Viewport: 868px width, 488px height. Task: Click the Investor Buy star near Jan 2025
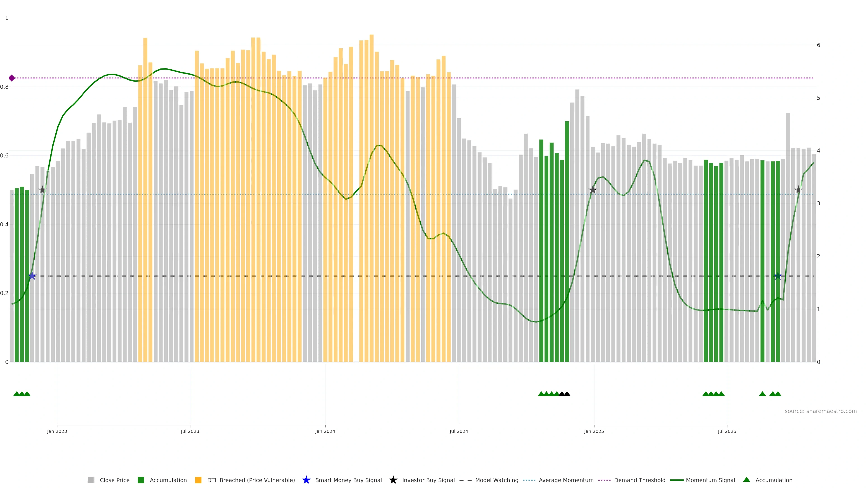(x=592, y=190)
